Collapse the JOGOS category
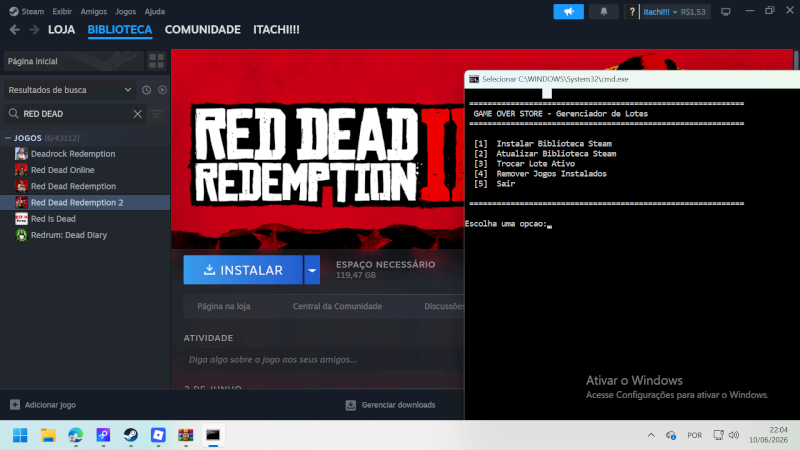The width and height of the screenshot is (800, 450). click(8, 138)
